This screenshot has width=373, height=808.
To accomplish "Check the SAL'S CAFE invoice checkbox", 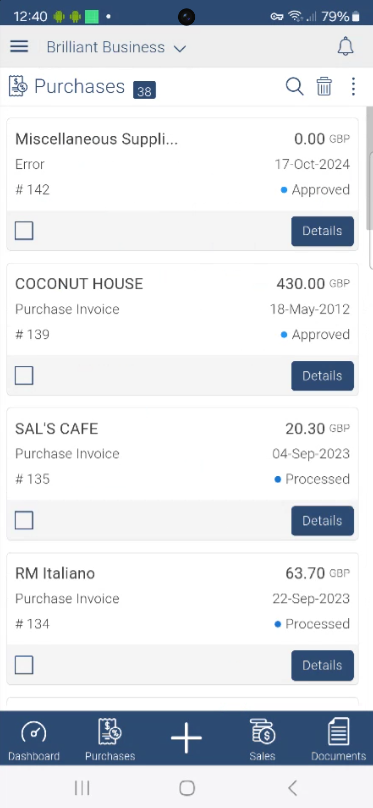I will point(24,520).
